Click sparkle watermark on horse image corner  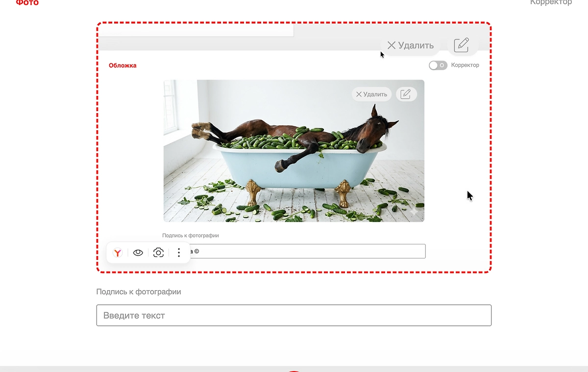pos(414,212)
